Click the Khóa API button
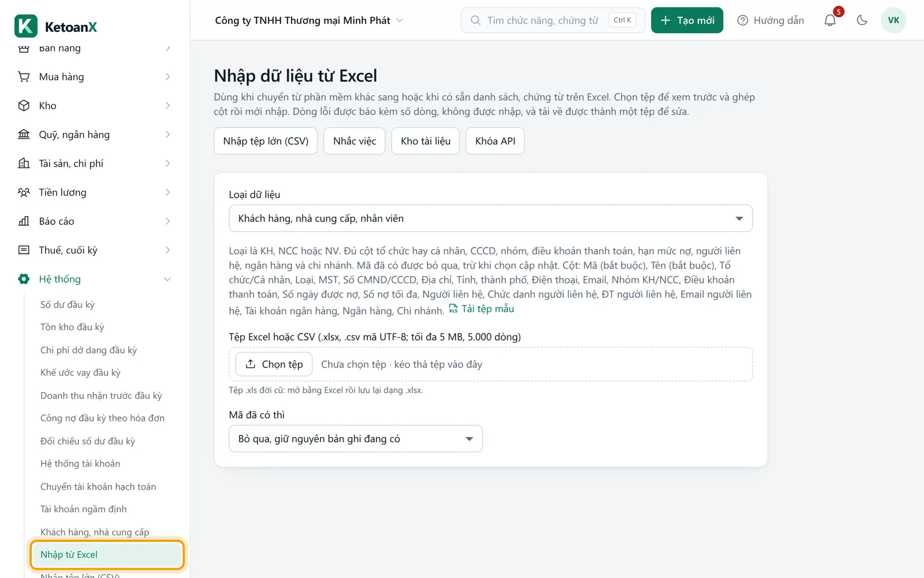The width and height of the screenshot is (924, 578). pyautogui.click(x=495, y=141)
